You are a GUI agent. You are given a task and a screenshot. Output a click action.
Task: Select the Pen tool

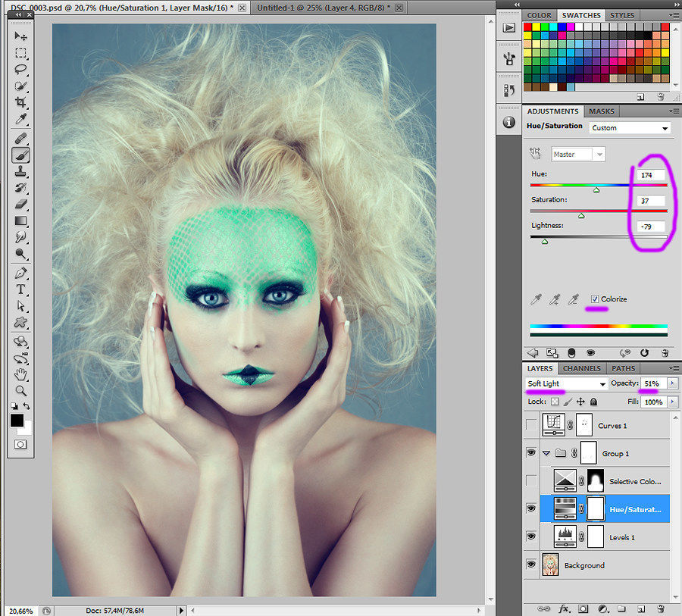click(x=20, y=274)
